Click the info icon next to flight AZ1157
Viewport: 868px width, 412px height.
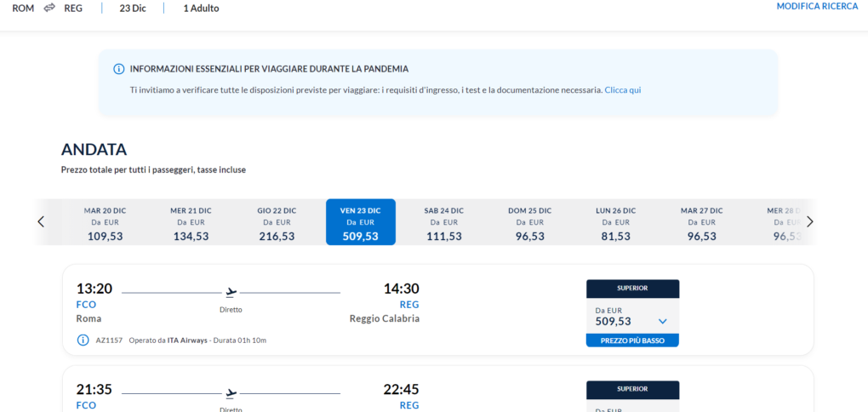click(x=83, y=340)
